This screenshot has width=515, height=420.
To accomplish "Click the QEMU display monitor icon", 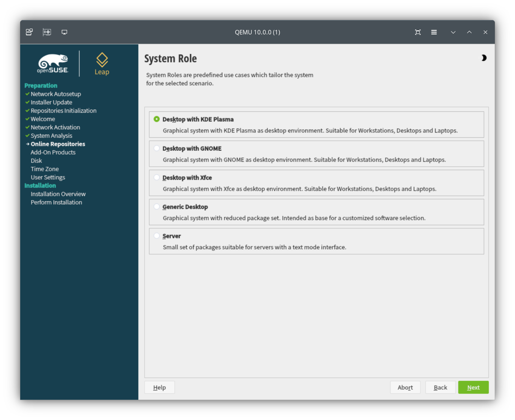I will click(64, 32).
